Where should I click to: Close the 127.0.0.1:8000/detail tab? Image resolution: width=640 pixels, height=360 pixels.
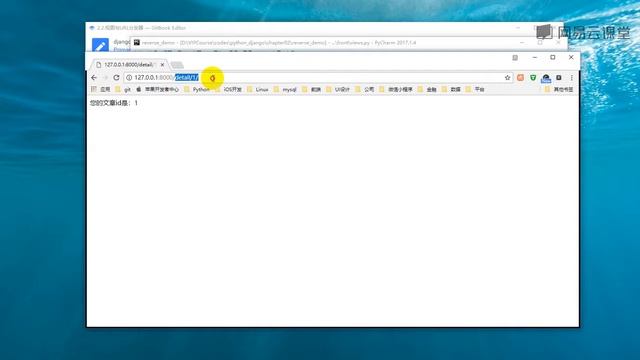pos(162,64)
